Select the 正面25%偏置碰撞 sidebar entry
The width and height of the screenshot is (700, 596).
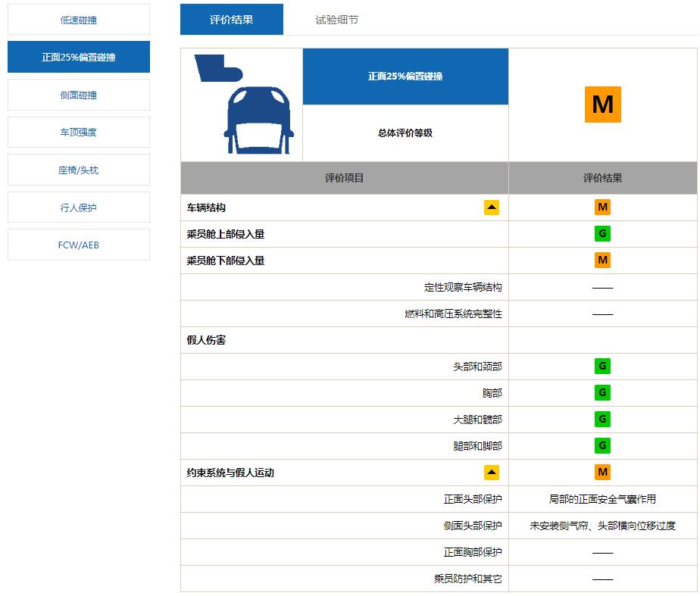pos(78,56)
